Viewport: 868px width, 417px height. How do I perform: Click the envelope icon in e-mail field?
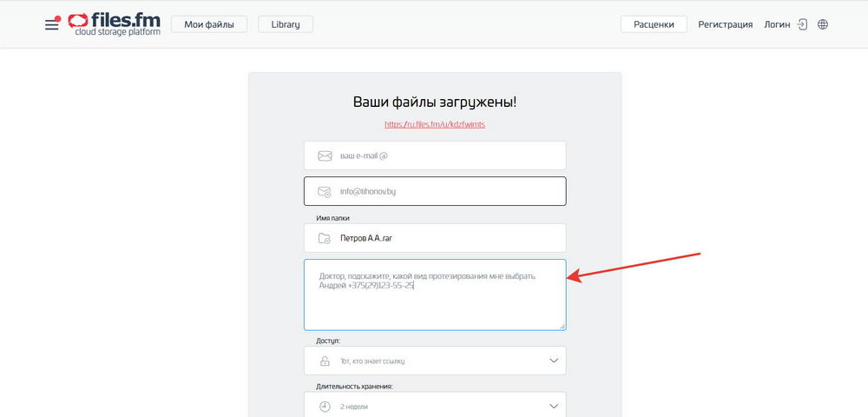[x=325, y=156]
